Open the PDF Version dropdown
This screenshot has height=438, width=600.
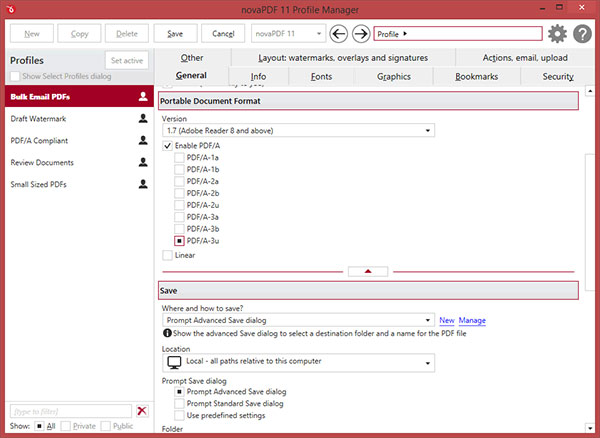[298, 131]
